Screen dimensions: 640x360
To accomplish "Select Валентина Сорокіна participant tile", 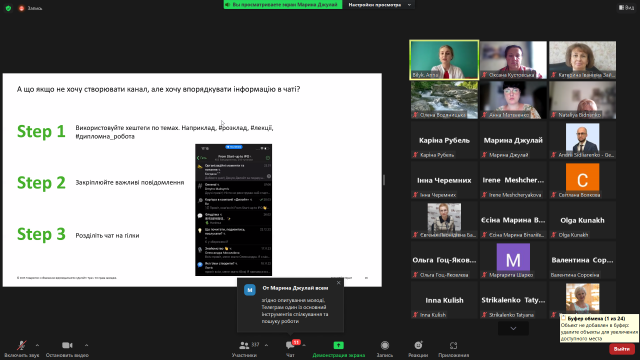I will [x=582, y=260].
